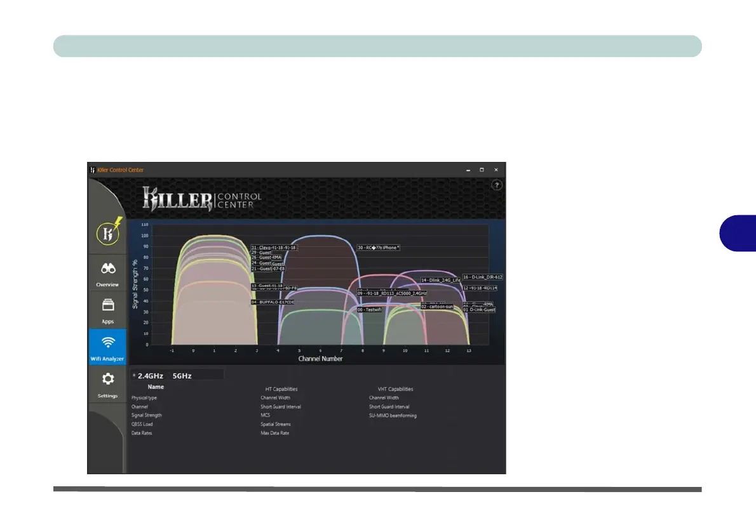The height and width of the screenshot is (532, 756).
Task: Click the 'MCS' field label
Action: coord(265,415)
